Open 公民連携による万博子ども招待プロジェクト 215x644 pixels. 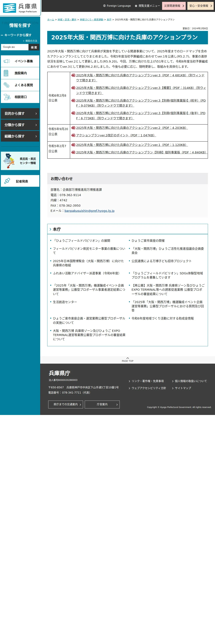(x=161, y=261)
